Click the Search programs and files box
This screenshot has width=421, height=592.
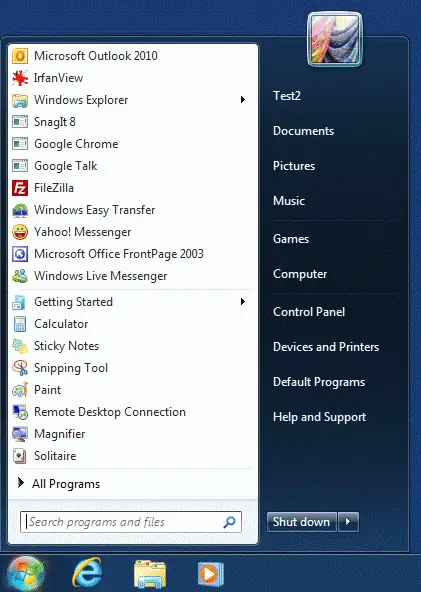[x=131, y=522]
